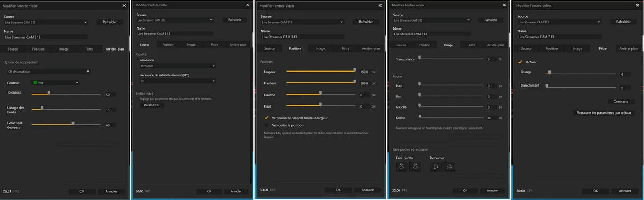Click the Largeur value field showing 1920
Image resolution: width=644 pixels, height=200 pixels.
[x=364, y=72]
